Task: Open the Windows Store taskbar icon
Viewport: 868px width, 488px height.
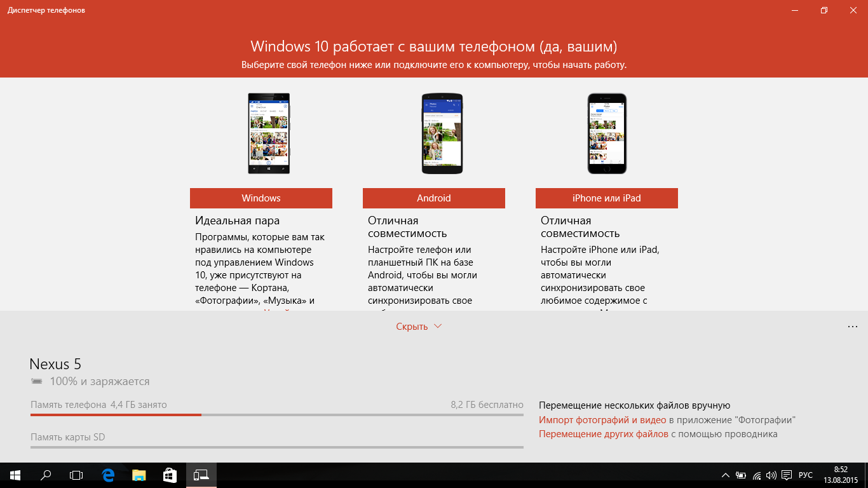Action: 170,475
